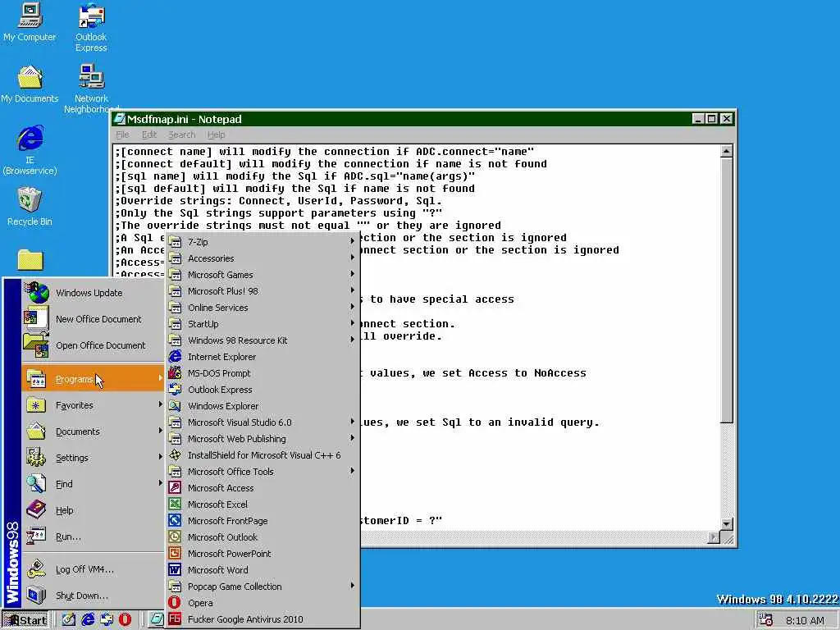This screenshot has height=630, width=840.
Task: Launch Microsoft Excel from Programs menu
Action: click(262, 504)
